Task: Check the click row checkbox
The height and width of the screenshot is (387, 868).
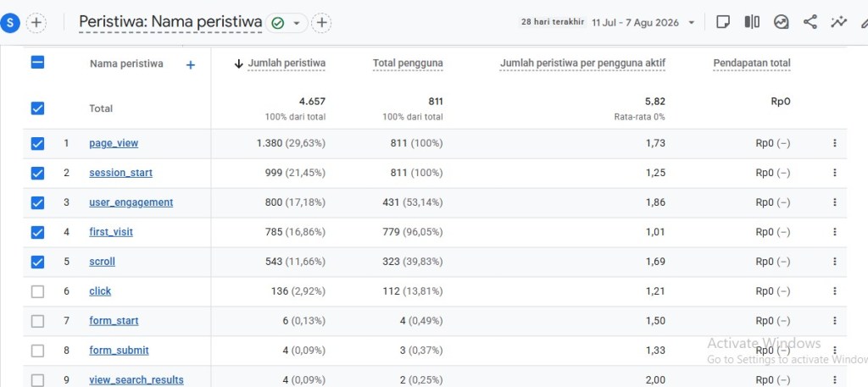Action: click(x=37, y=291)
